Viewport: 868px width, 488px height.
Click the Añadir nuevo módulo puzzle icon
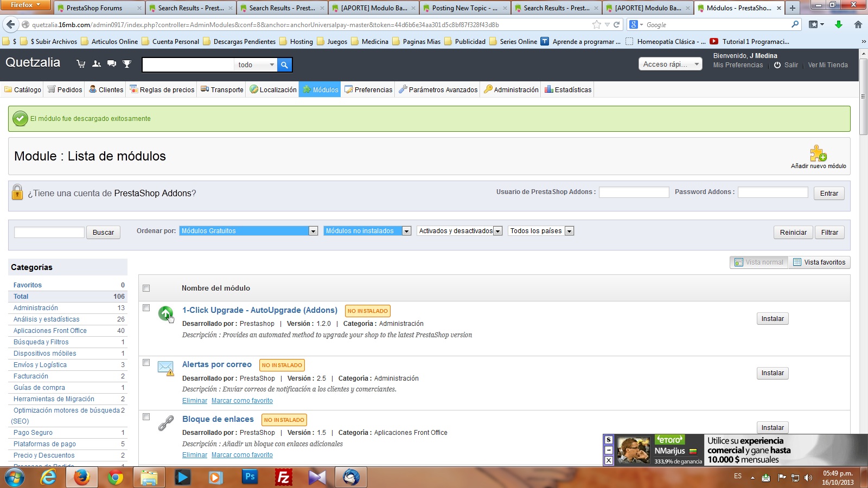click(818, 153)
